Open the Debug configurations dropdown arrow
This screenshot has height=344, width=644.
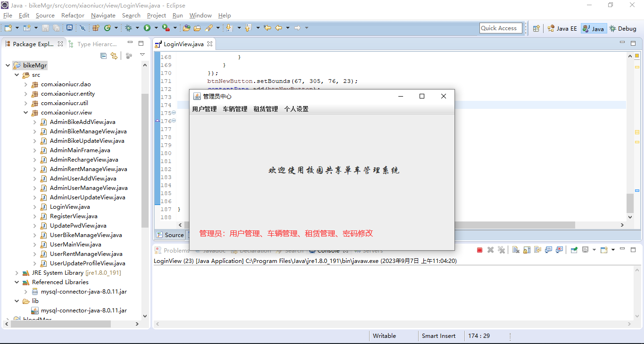[137, 28]
